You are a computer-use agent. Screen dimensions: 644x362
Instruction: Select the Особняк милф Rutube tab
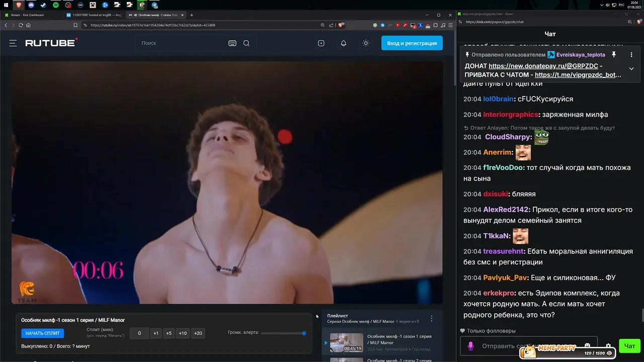[156, 15]
